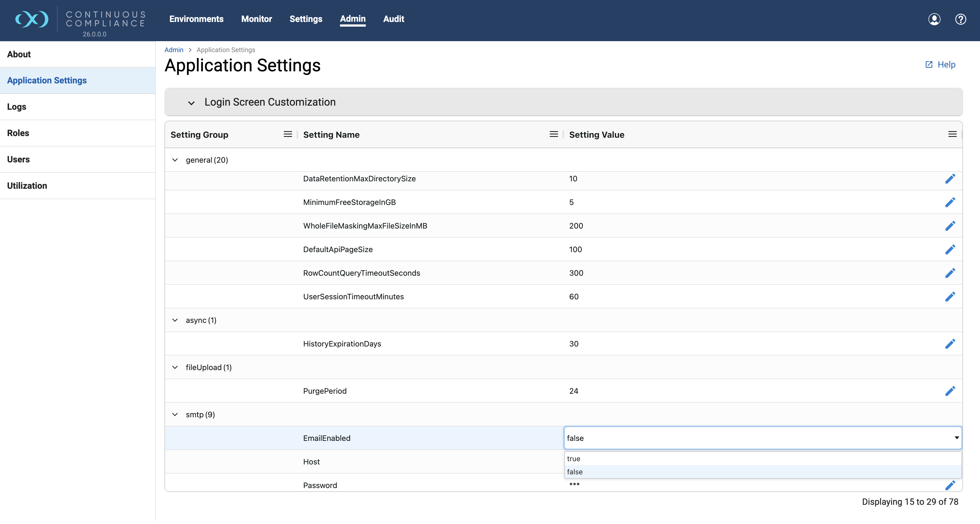980x524 pixels.
Task: Collapse the general settings group
Action: [175, 160]
